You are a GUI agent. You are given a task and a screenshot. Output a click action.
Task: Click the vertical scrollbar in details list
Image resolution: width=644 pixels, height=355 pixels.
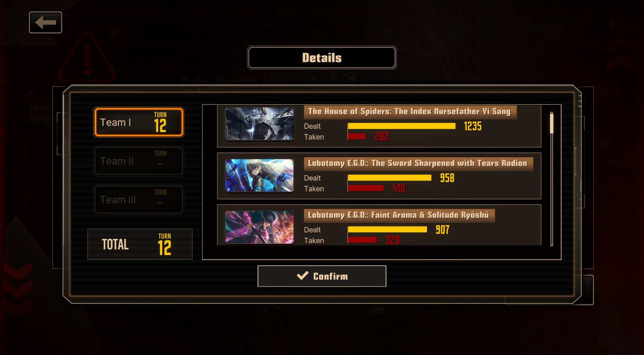coord(551,179)
